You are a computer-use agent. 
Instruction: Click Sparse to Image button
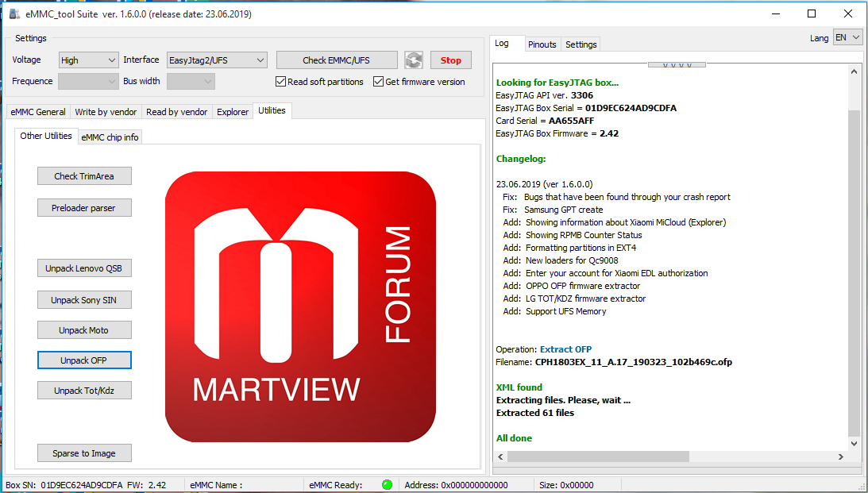(x=84, y=453)
